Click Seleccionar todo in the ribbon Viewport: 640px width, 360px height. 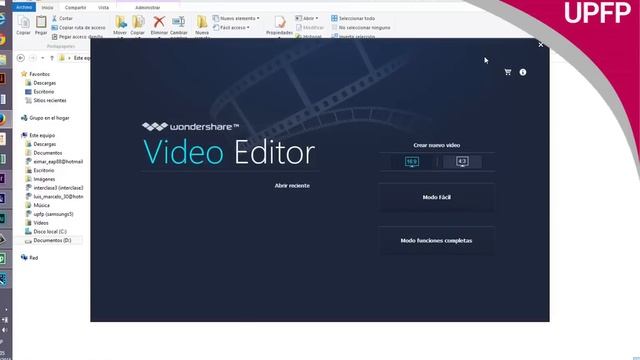click(x=353, y=18)
